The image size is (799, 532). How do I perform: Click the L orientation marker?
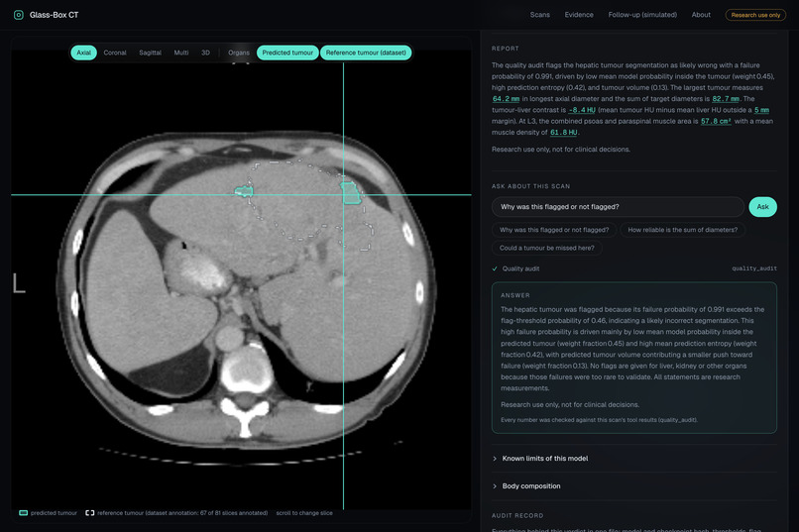point(19,283)
